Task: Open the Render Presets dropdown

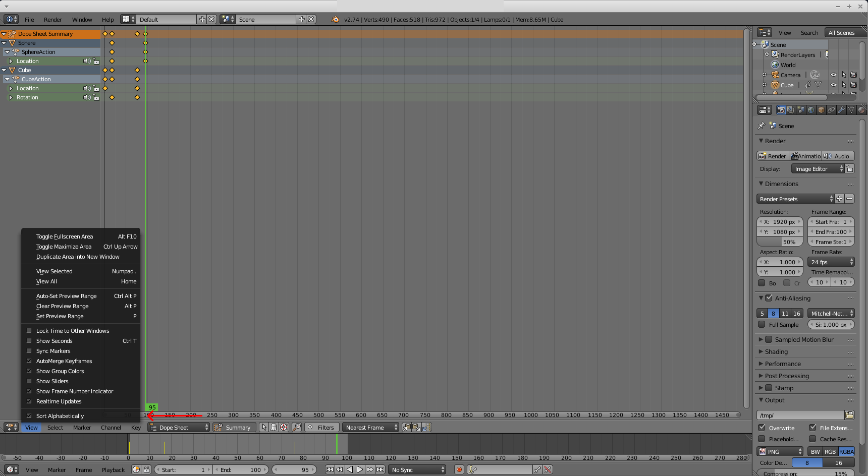Action: (795, 199)
